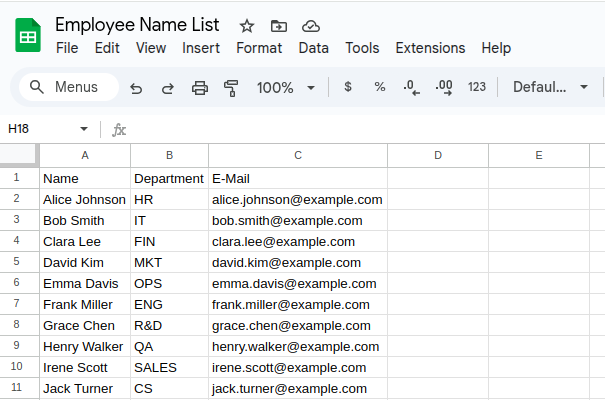Select the SALES department cell
Screen dimensions: 605x400
[169, 367]
